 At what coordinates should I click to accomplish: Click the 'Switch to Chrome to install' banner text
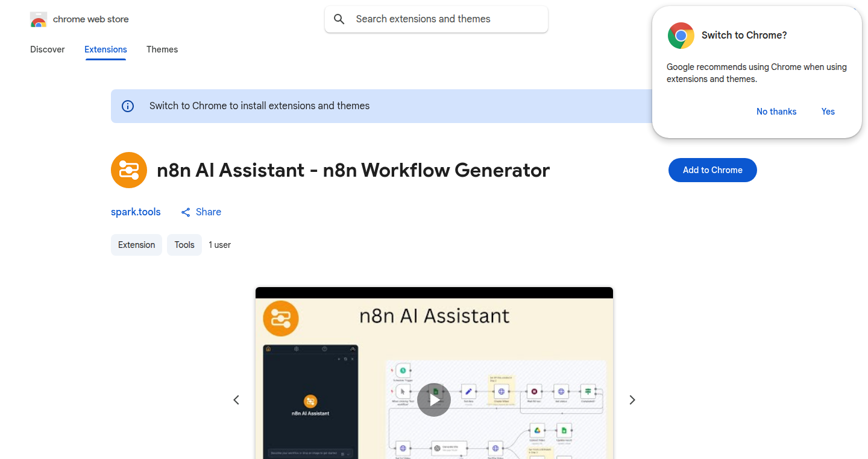[x=260, y=106]
